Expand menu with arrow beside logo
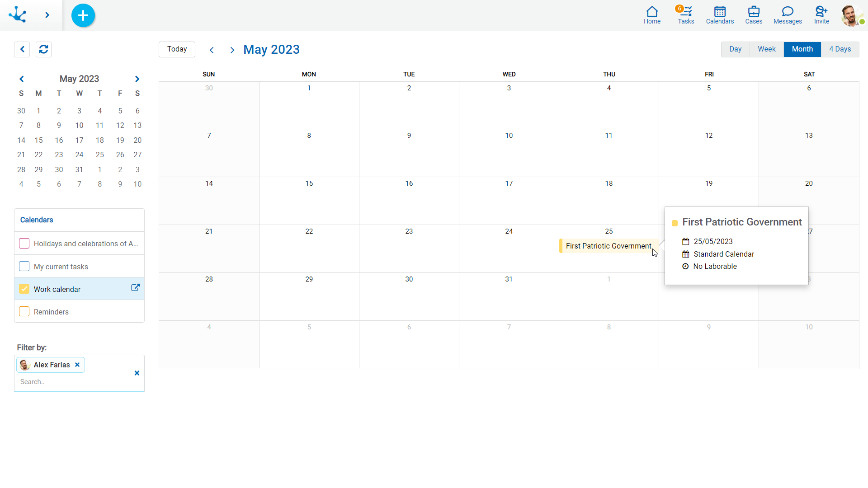 coord(47,15)
